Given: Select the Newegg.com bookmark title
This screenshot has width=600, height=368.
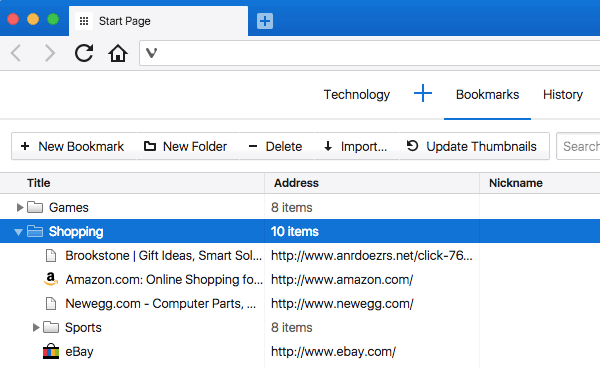Looking at the screenshot, I should coord(161,304).
